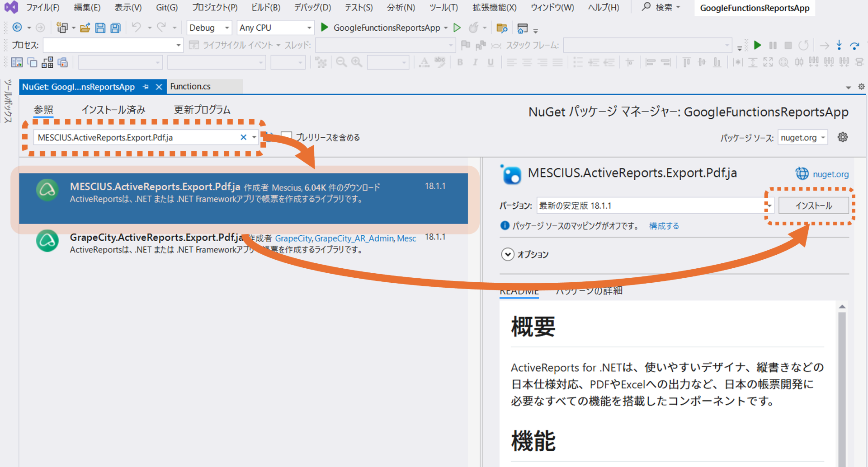Click the browser window toolbar icon

523,28
